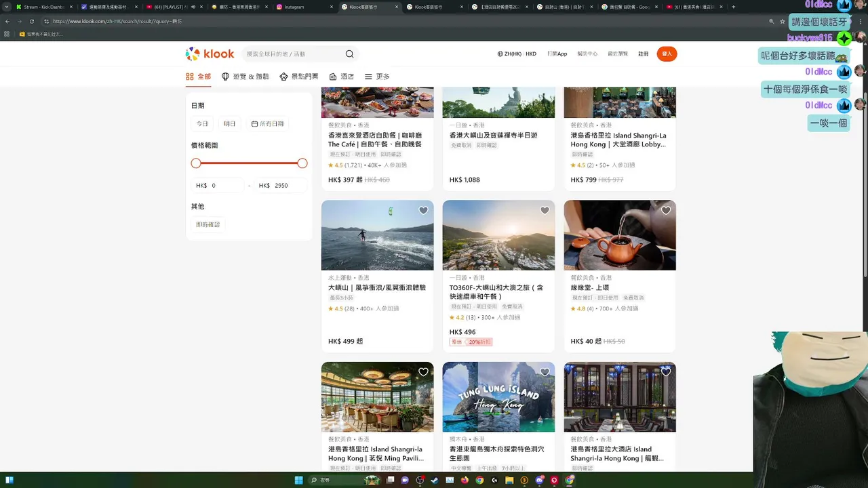Open the TO360F aerial sunset thumbnail

(x=498, y=235)
